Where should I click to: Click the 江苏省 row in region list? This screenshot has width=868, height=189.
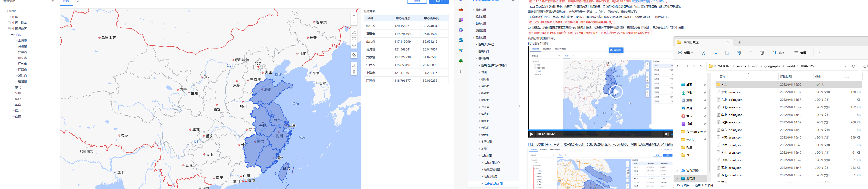[406, 81]
